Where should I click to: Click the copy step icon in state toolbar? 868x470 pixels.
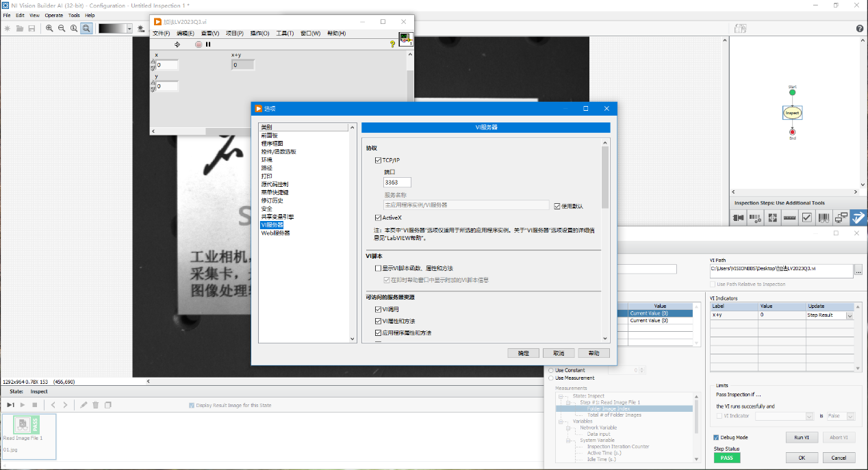point(108,405)
